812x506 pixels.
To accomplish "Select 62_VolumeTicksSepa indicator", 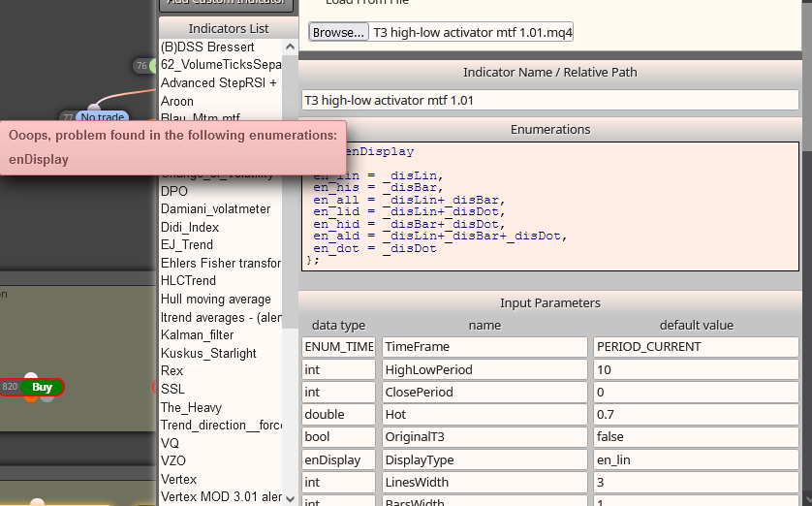I will (x=221, y=65).
